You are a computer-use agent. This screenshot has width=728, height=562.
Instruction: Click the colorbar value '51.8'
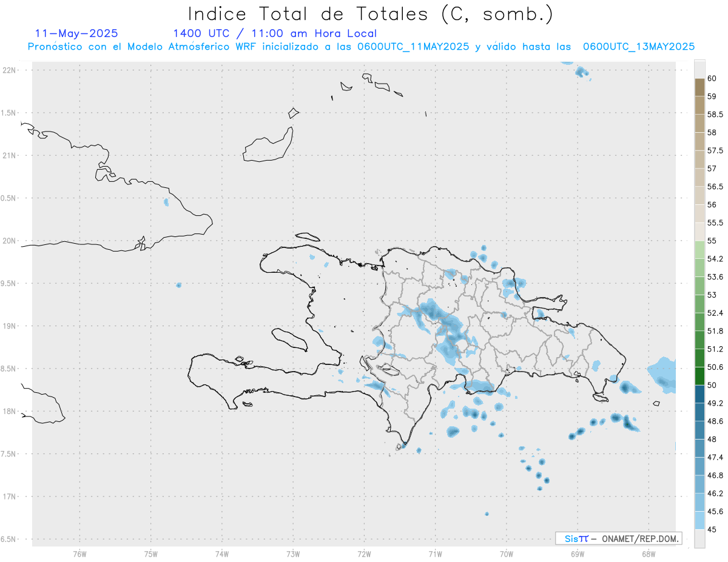715,331
